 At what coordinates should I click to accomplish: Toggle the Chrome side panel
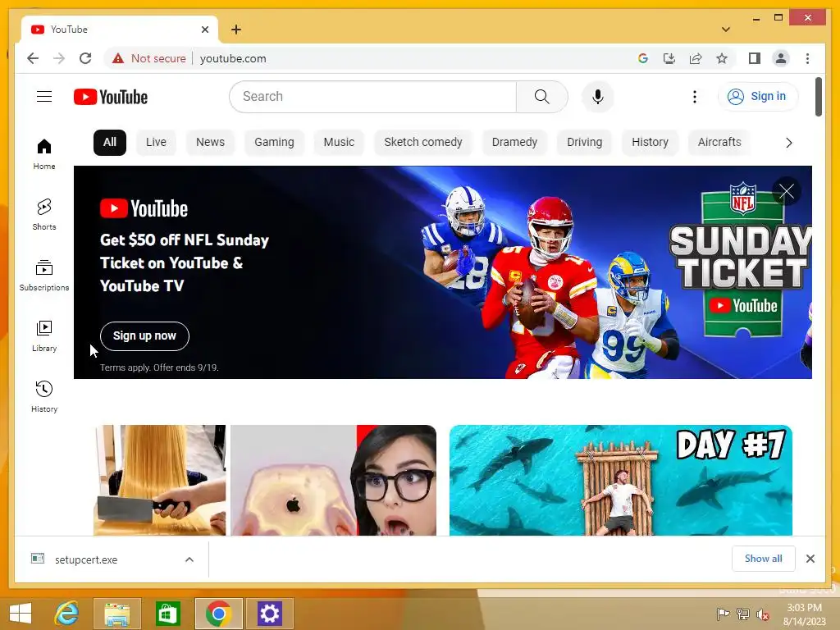tap(755, 58)
